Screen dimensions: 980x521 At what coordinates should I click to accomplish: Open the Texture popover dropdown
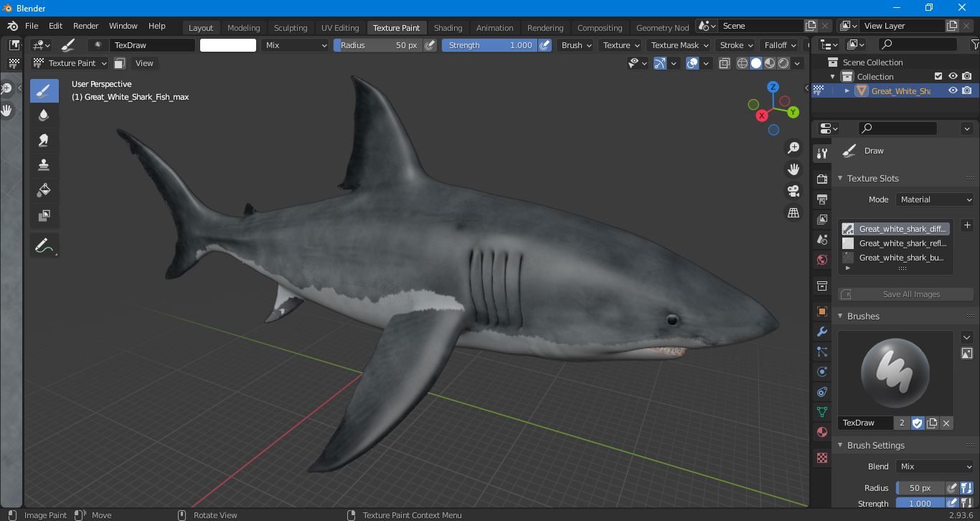tap(621, 45)
